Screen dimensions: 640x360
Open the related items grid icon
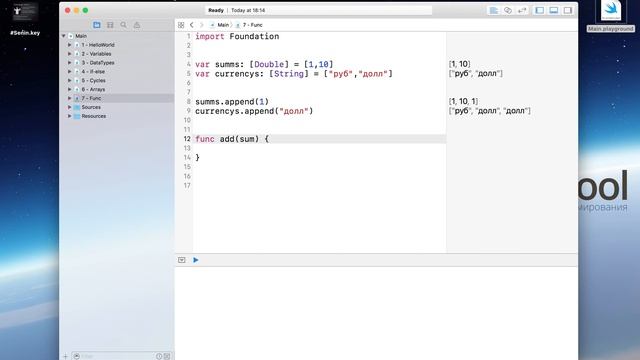(x=181, y=25)
